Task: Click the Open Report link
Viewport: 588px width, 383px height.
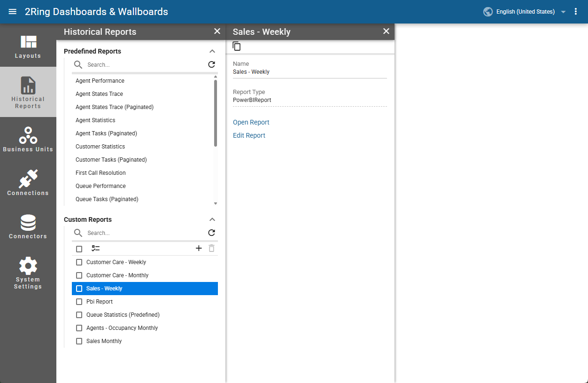Action: coord(251,122)
